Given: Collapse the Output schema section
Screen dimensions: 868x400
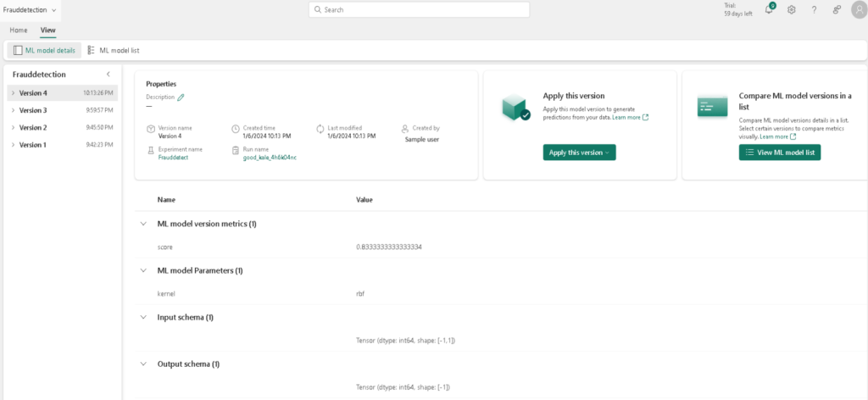Looking at the screenshot, I should 142,364.
